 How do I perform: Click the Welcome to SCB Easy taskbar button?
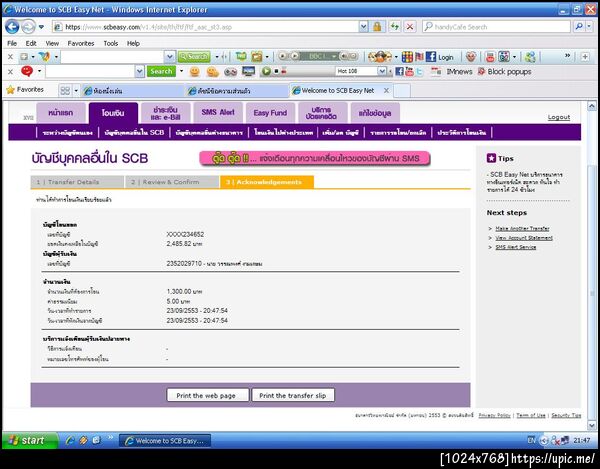click(x=165, y=441)
